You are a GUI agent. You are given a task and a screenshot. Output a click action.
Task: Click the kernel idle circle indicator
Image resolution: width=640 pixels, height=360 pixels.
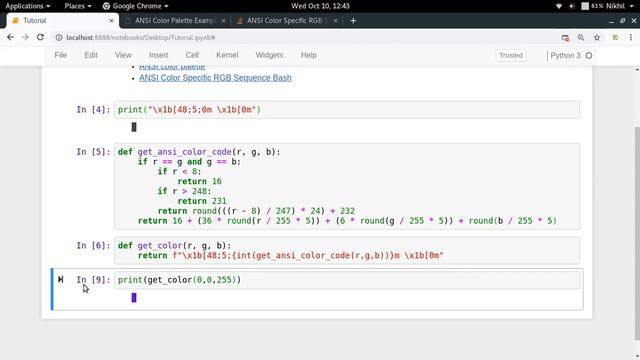pos(589,56)
